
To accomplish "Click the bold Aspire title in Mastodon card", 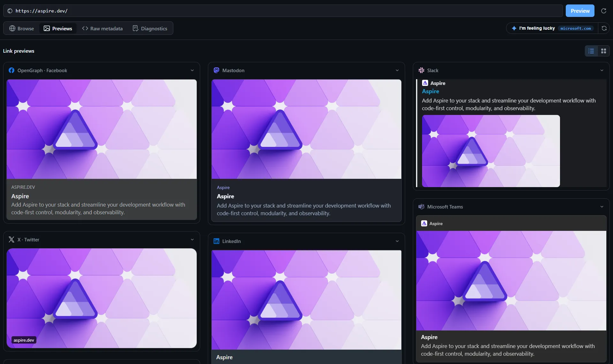I will (x=225, y=196).
